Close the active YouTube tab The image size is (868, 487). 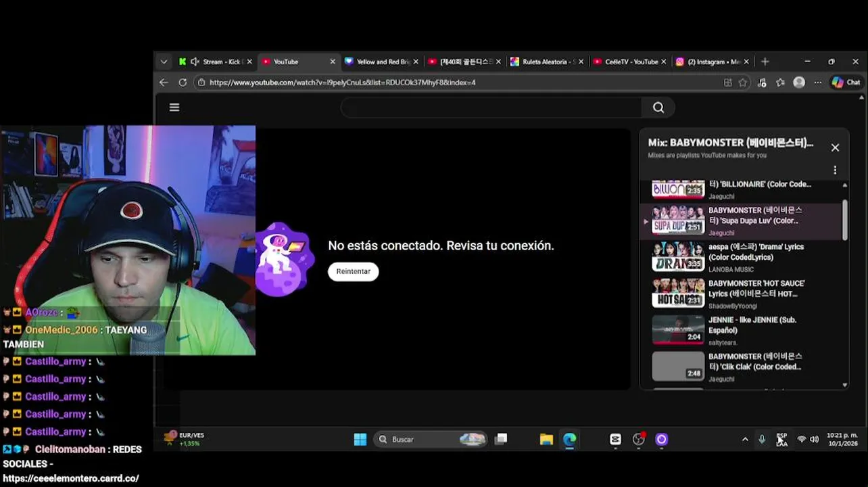333,62
